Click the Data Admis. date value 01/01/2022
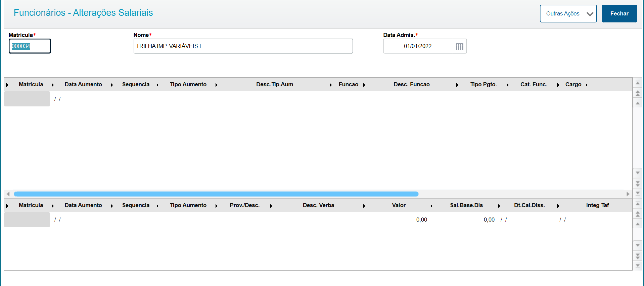This screenshot has width=644, height=286. 418,46
